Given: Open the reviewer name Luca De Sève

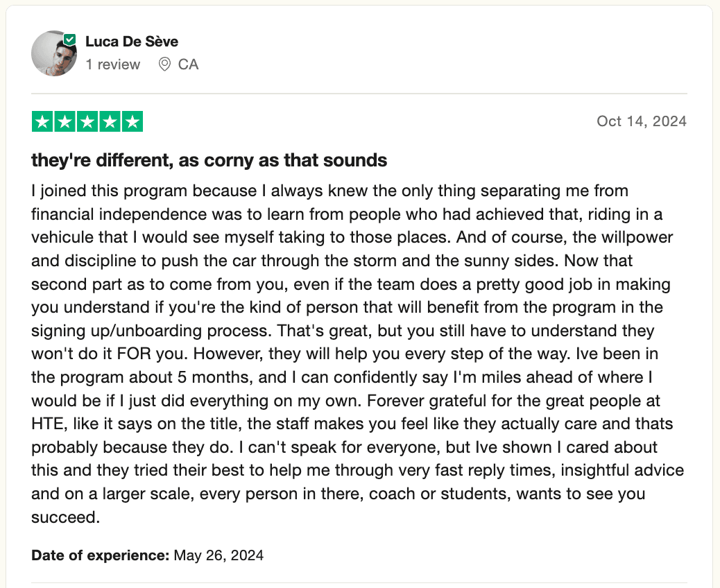Looking at the screenshot, I should pos(132,42).
